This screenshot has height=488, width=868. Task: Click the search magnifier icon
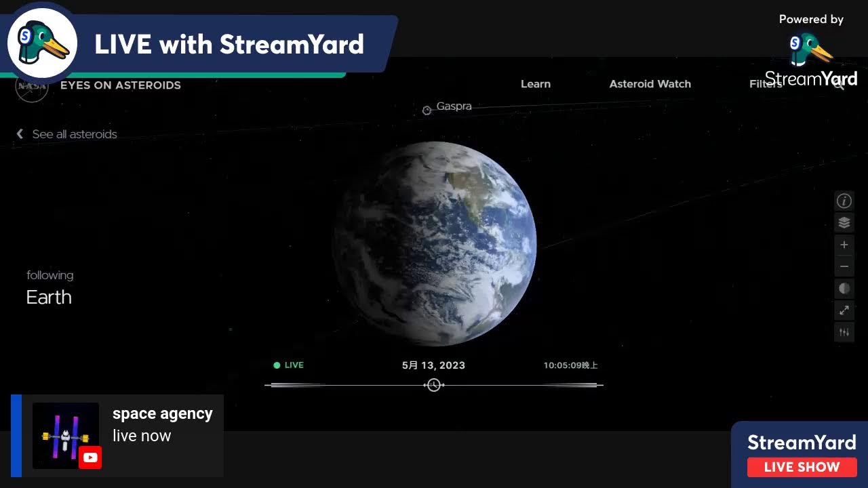click(x=840, y=84)
